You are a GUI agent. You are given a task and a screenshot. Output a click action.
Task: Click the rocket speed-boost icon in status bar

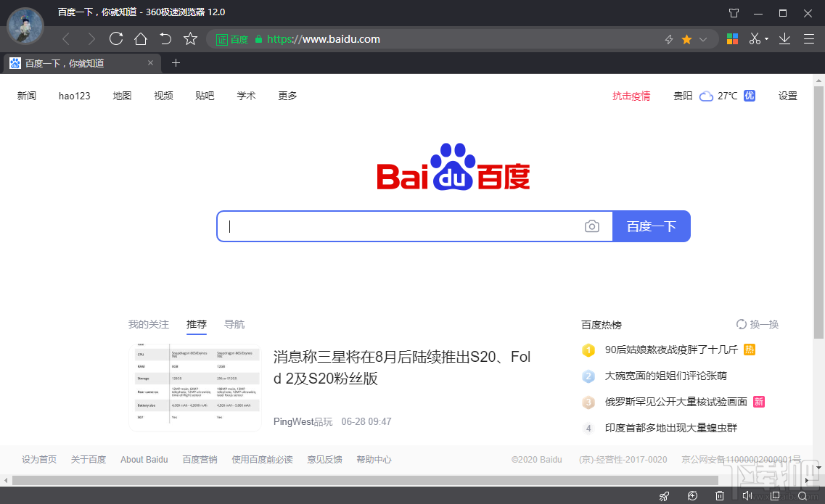664,495
